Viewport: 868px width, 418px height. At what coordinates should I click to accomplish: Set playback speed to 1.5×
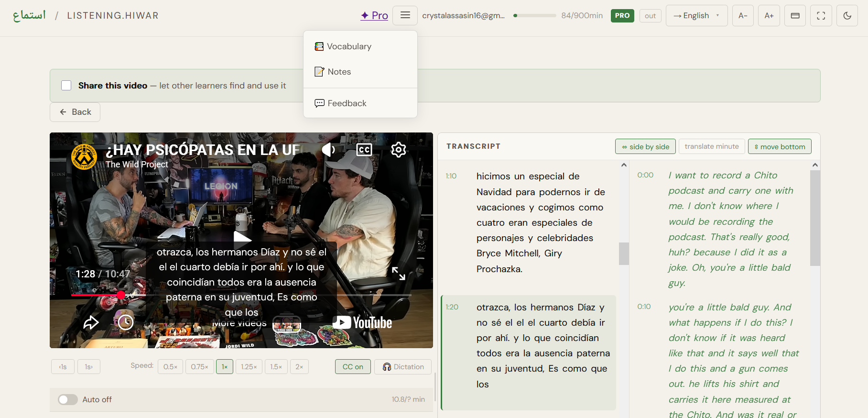coord(276,367)
